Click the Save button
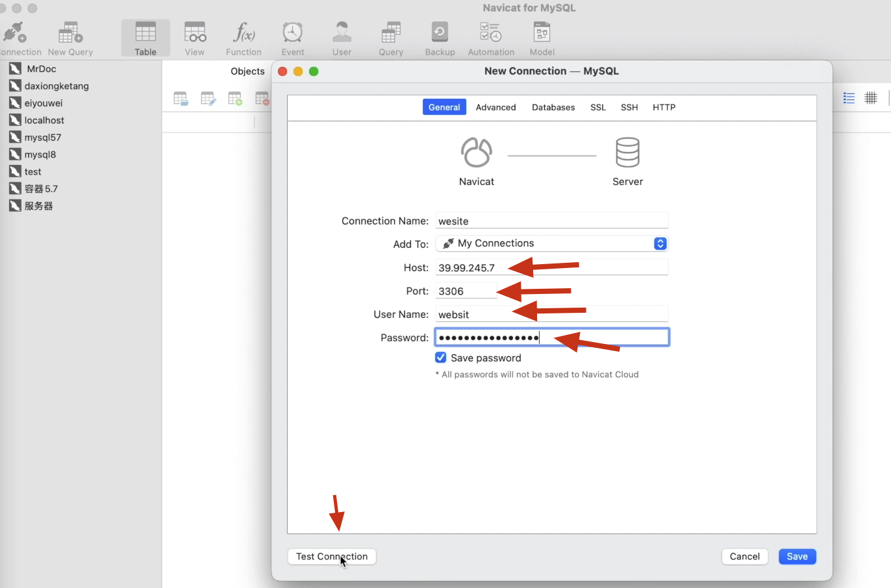The image size is (891, 588). [797, 556]
